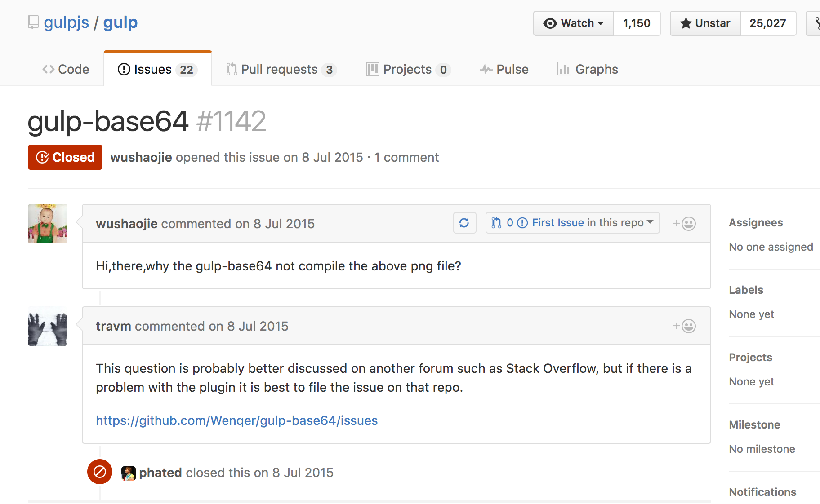The width and height of the screenshot is (820, 504).
Task: Click the Pull requests tab merge icon
Action: (x=232, y=69)
